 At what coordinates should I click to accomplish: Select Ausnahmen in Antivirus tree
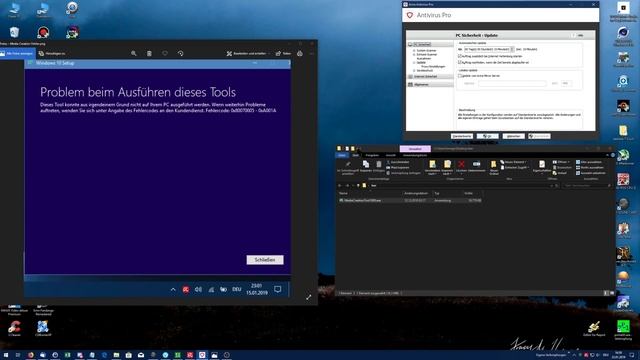(x=424, y=58)
